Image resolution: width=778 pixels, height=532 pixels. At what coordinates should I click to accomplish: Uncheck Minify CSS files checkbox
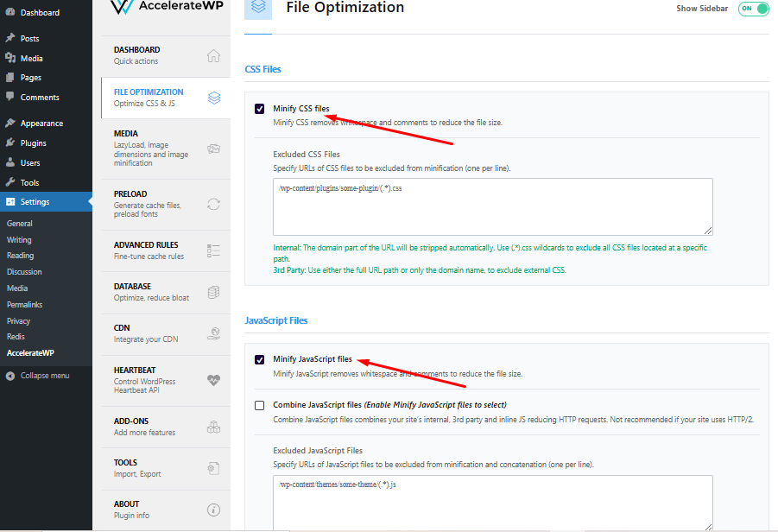click(x=260, y=109)
